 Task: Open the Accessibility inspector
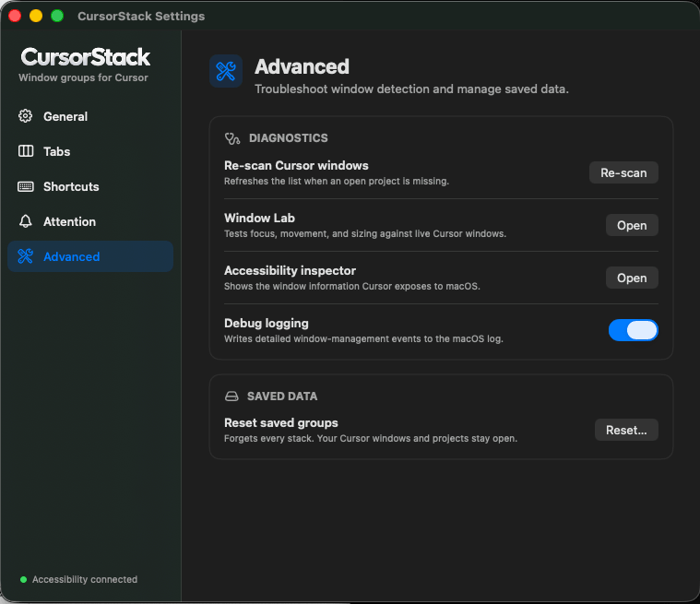click(632, 278)
